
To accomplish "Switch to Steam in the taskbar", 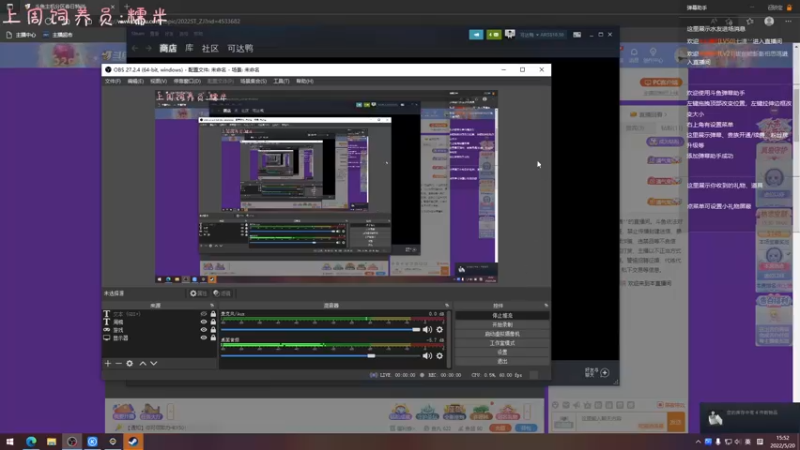I will pos(133,441).
